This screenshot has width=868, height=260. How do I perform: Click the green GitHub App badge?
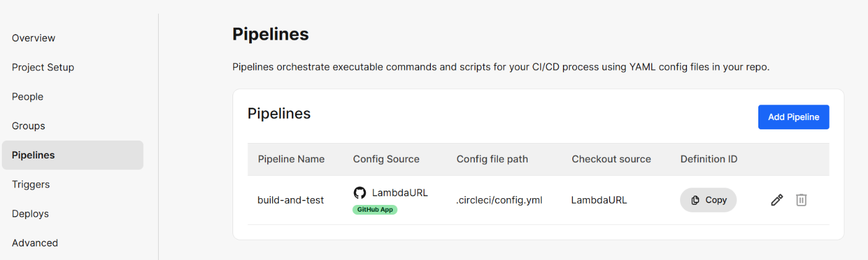[x=375, y=210]
